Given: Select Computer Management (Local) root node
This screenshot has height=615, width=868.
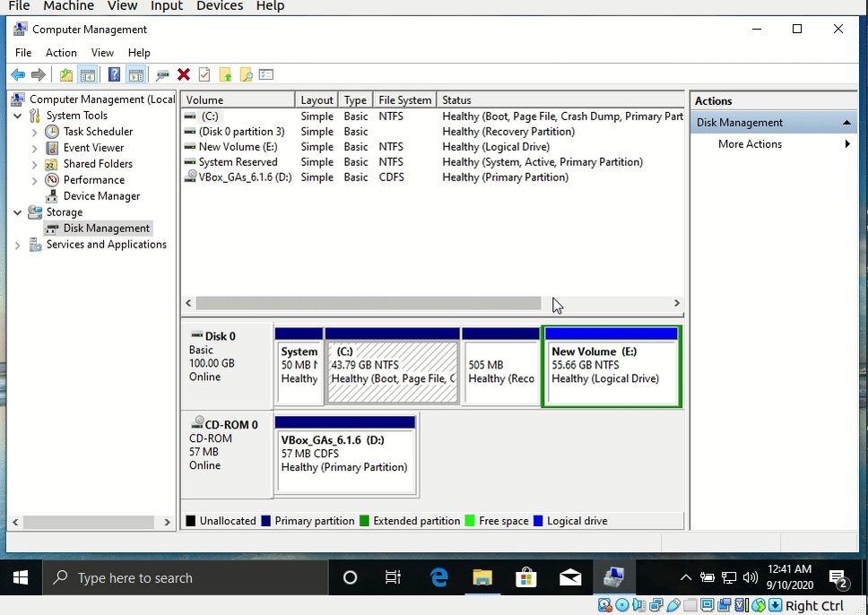Looking at the screenshot, I should coord(102,100).
